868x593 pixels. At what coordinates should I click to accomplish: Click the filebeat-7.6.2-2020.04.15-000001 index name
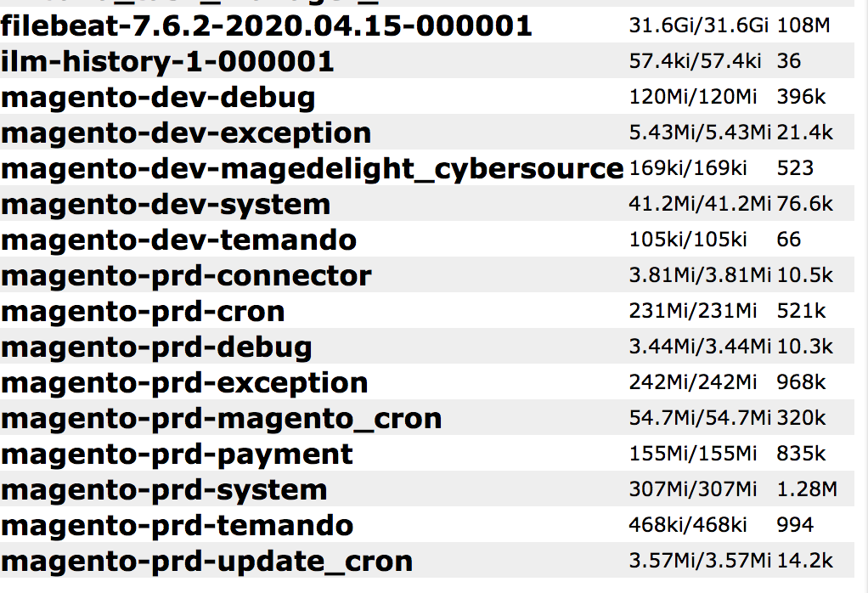266,26
